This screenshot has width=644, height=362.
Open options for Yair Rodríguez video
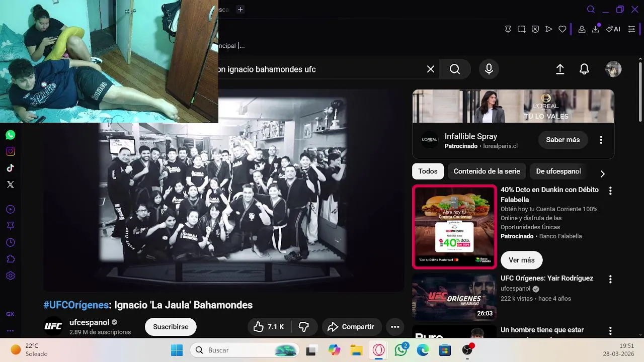(x=610, y=279)
